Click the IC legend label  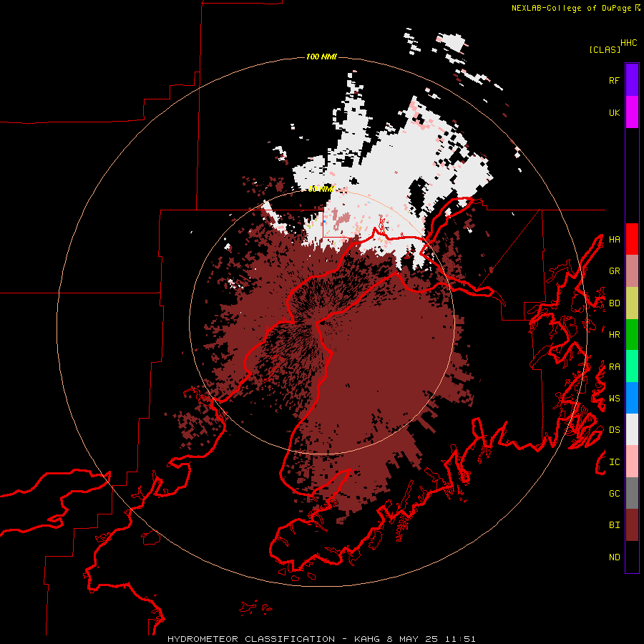(614, 462)
